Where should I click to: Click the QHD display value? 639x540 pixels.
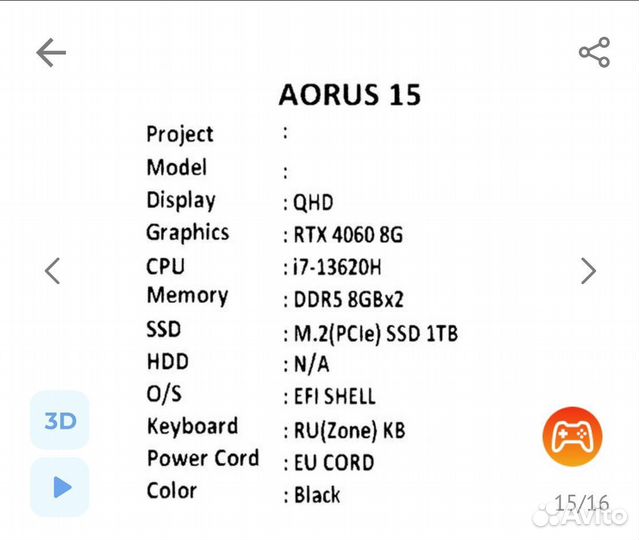click(312, 202)
